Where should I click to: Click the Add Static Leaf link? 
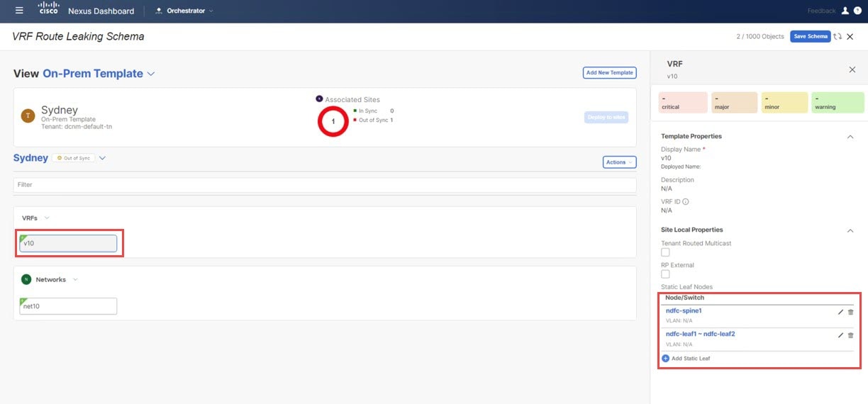(x=691, y=359)
